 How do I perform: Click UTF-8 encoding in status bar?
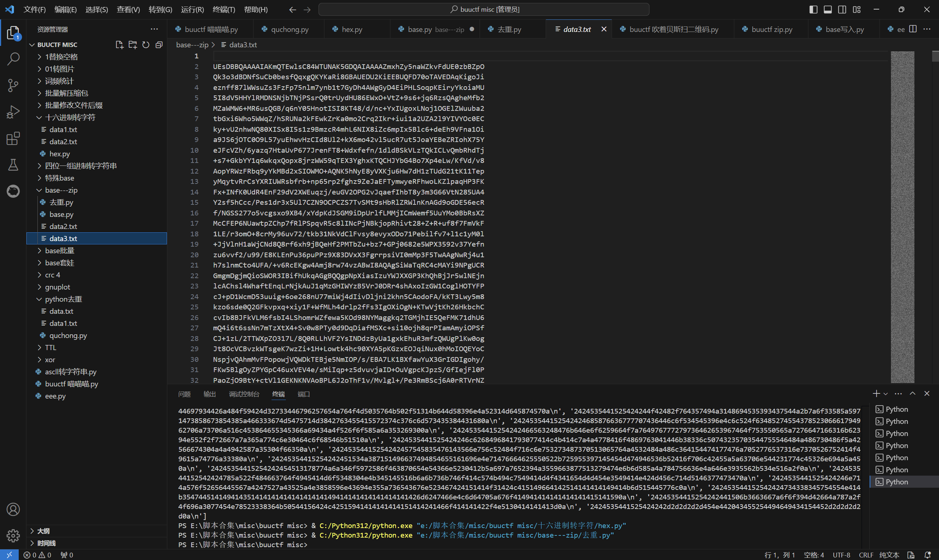841,555
